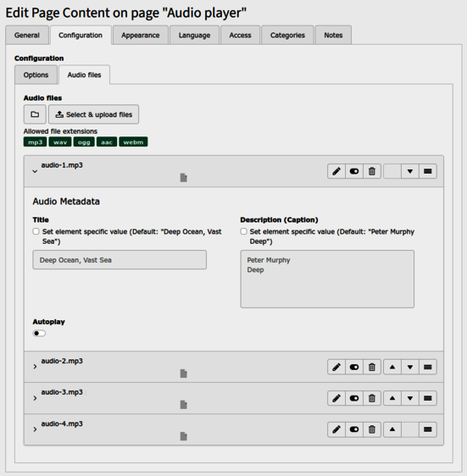Check Description element specific value checkbox
This screenshot has width=467, height=476.
coord(244,231)
